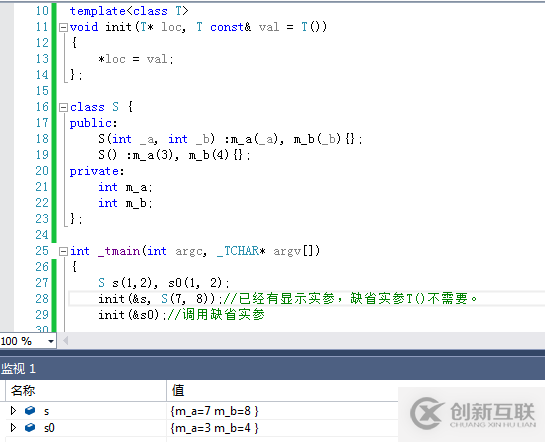The height and width of the screenshot is (442, 545).
Task: Click the 值 column header
Action: tap(178, 391)
